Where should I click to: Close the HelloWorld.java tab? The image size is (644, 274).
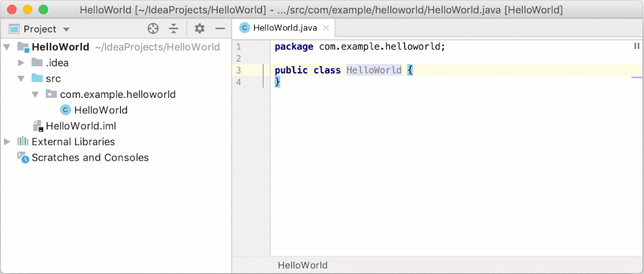coord(326,28)
